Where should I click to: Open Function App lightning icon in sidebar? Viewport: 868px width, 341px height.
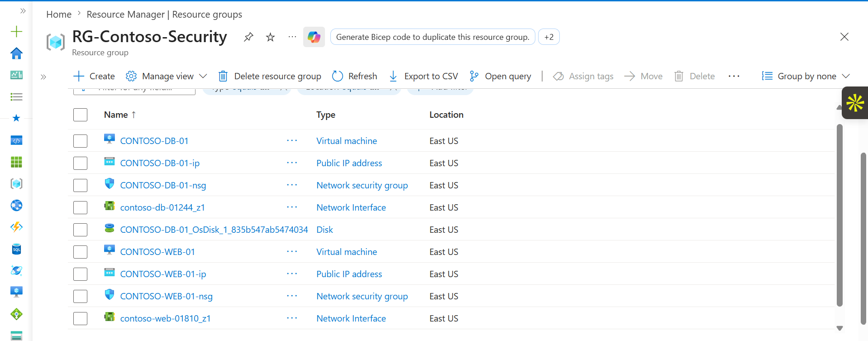click(x=16, y=227)
